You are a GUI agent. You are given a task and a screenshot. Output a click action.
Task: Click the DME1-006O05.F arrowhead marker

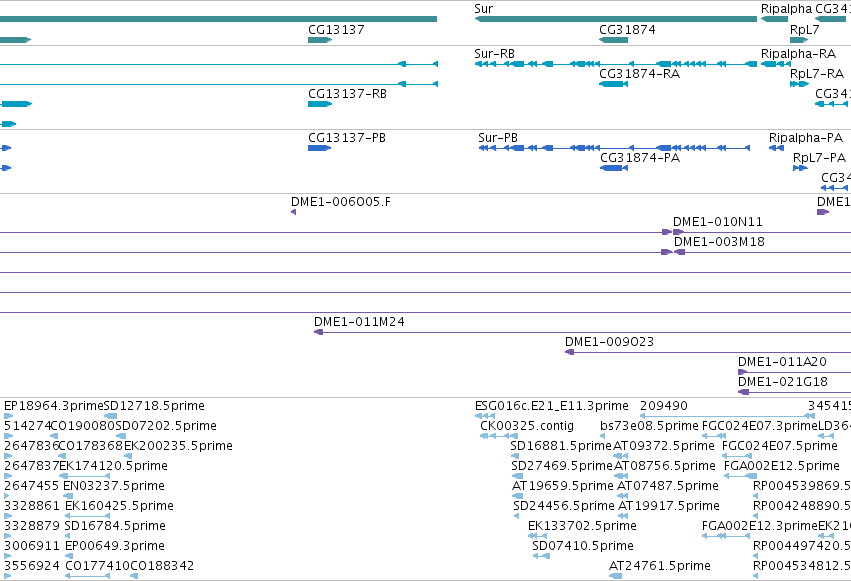(x=294, y=212)
